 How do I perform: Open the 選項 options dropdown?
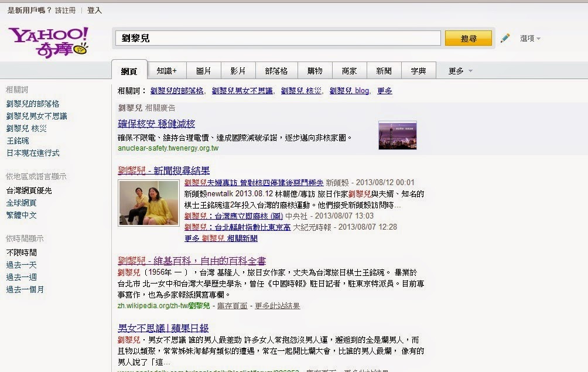pos(530,38)
